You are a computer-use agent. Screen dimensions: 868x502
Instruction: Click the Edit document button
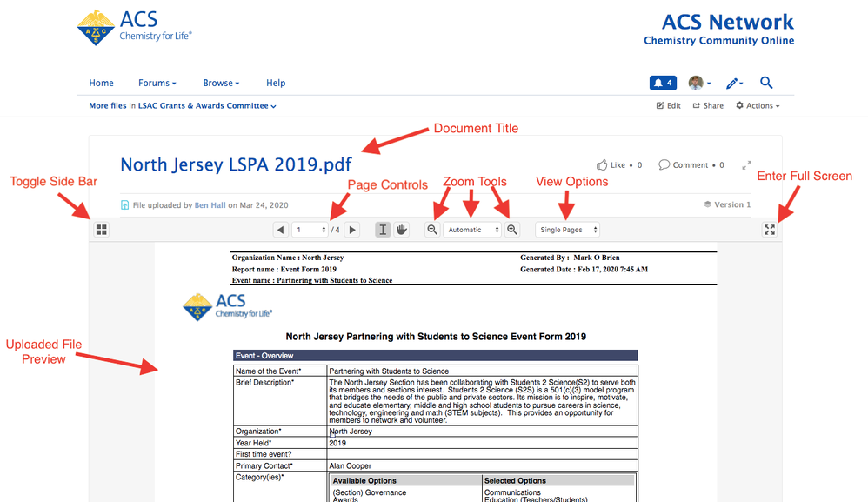668,105
